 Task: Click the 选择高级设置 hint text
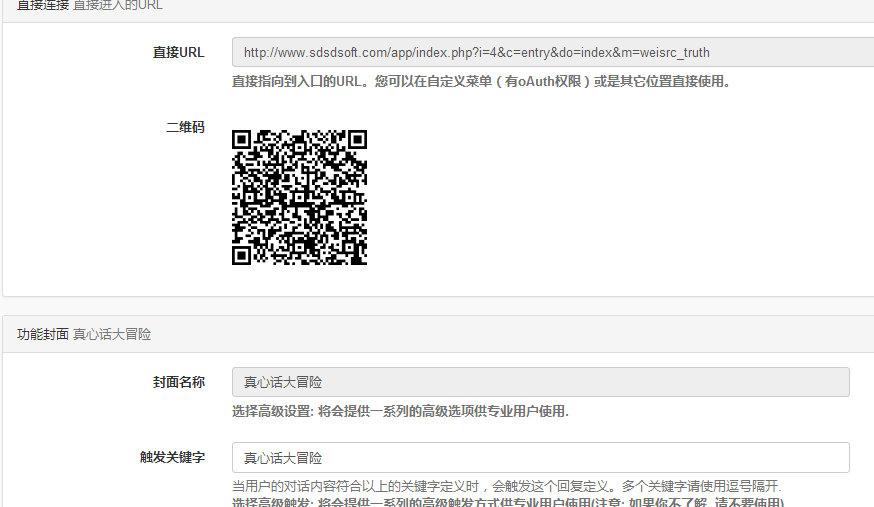click(x=400, y=411)
